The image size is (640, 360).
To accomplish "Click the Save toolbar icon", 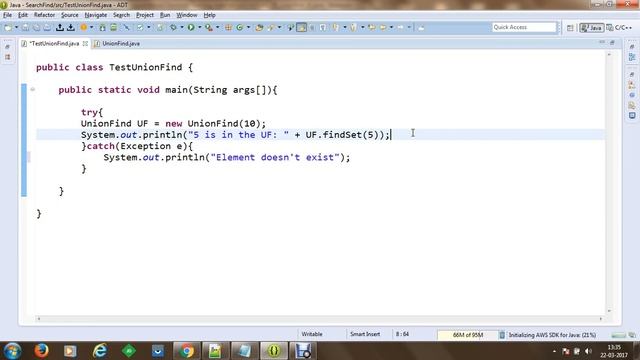I will pos(25,27).
